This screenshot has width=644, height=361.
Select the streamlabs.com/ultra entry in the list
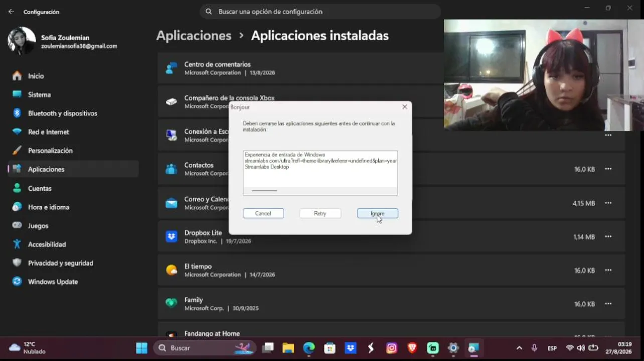(x=320, y=161)
